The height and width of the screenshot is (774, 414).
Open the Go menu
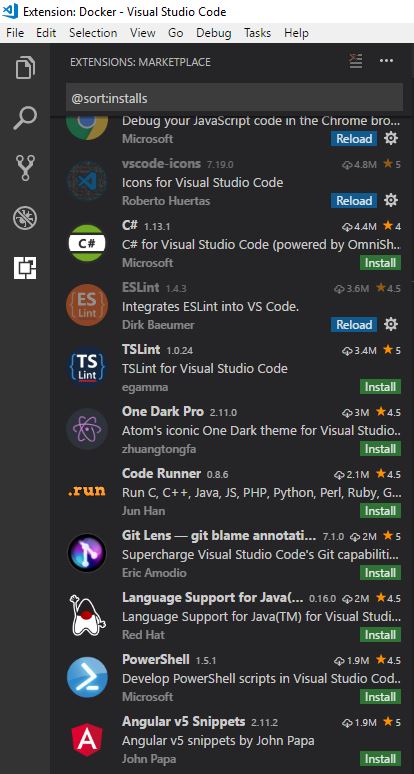click(176, 33)
